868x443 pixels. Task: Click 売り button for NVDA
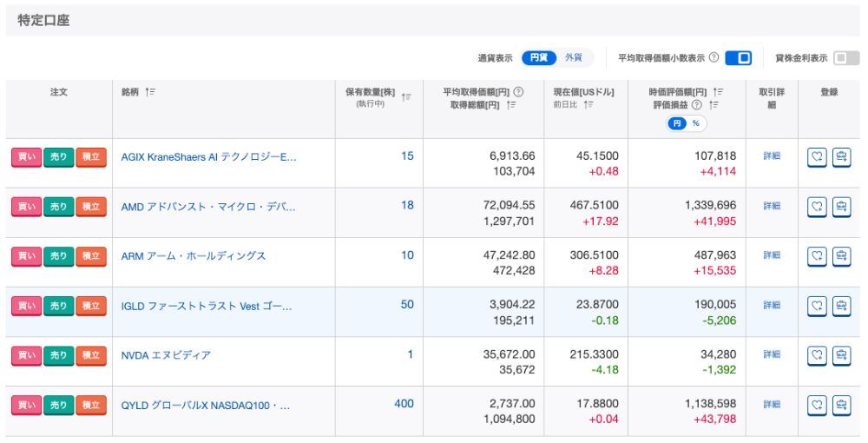pos(59,355)
